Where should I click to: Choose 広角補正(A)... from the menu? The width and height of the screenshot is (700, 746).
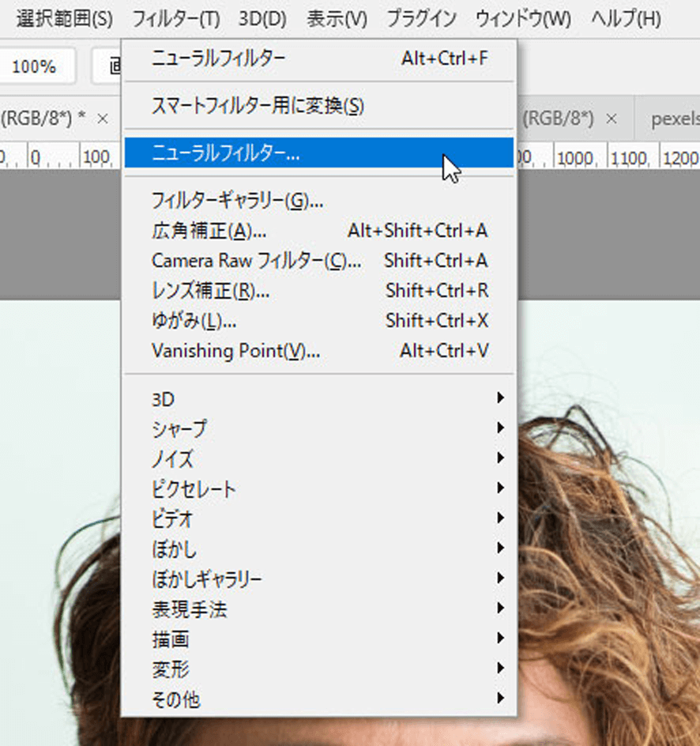point(319,231)
